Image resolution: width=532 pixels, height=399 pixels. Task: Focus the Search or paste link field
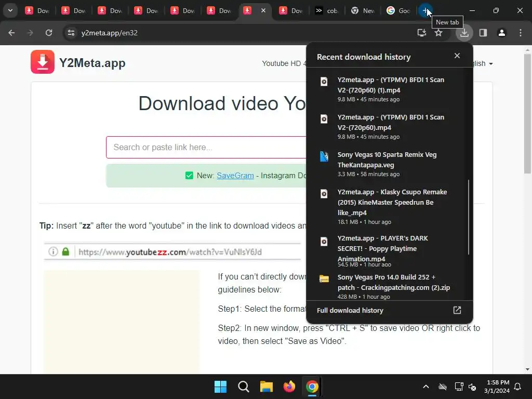point(206,147)
